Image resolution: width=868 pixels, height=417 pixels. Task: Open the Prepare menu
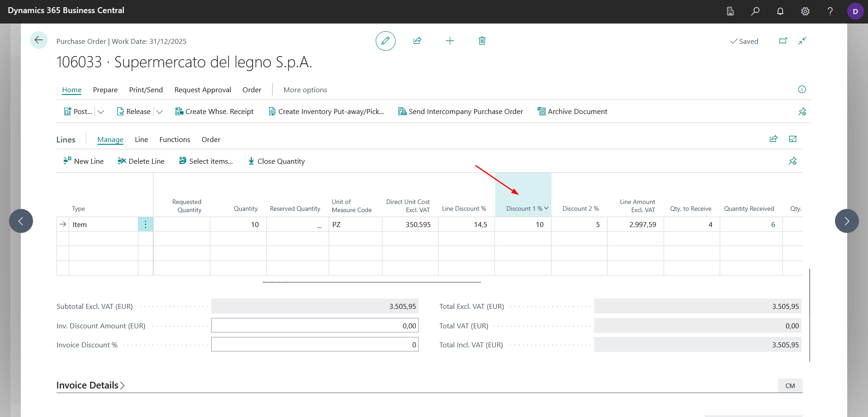coord(105,90)
